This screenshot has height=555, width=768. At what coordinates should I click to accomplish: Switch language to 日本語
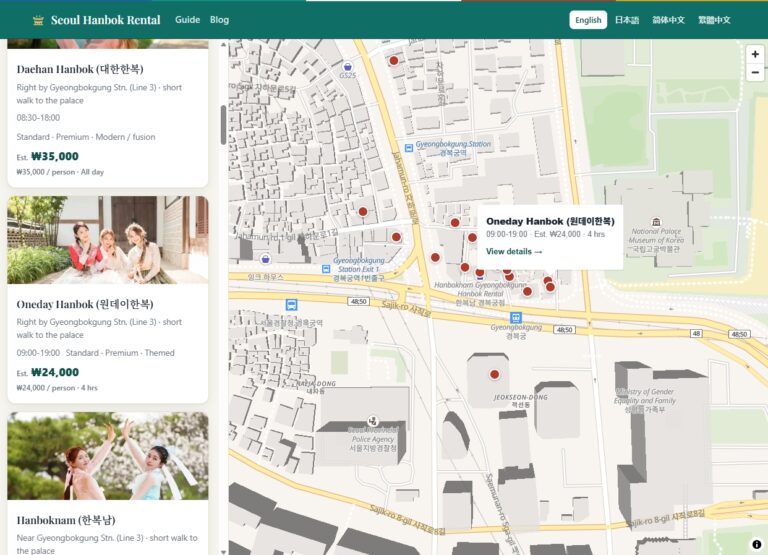[x=627, y=20]
